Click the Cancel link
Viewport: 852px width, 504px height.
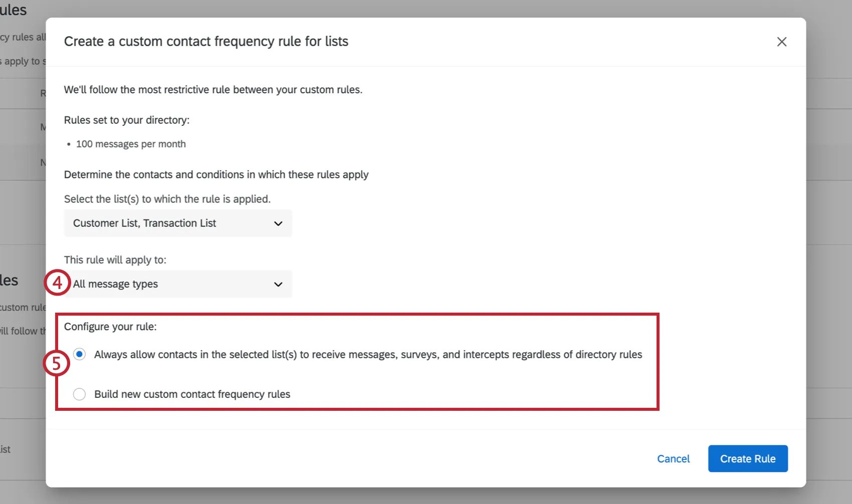[x=673, y=458]
